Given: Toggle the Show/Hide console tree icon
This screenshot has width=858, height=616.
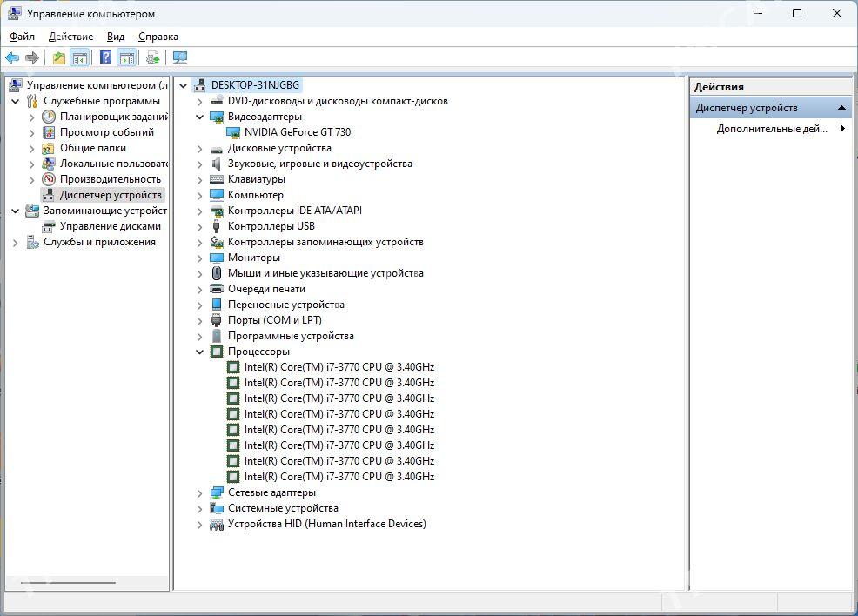Looking at the screenshot, I should coord(80,57).
